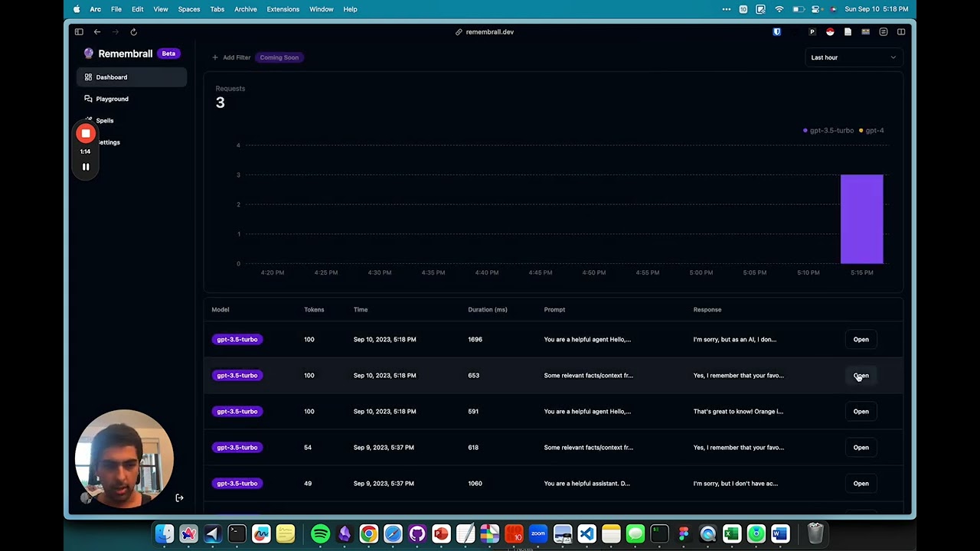Open the Bitwarden shield extension
The width and height of the screenshot is (980, 551).
776,32
